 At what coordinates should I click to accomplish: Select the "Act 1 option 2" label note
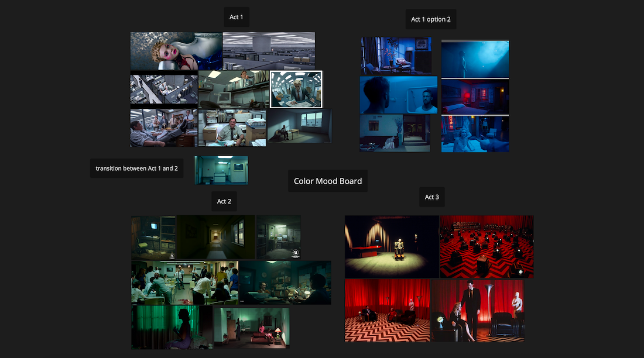[x=431, y=19]
